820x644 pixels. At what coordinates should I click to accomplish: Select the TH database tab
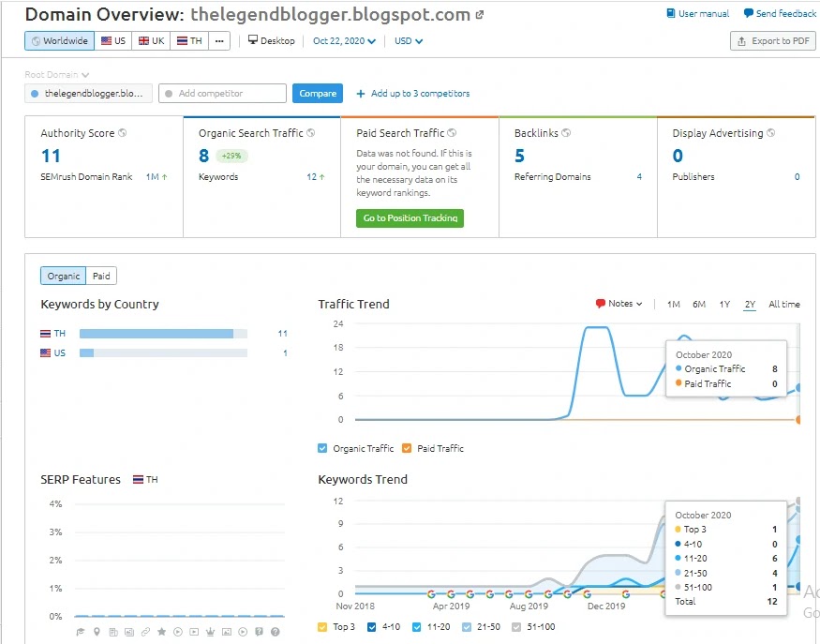pyautogui.click(x=190, y=41)
